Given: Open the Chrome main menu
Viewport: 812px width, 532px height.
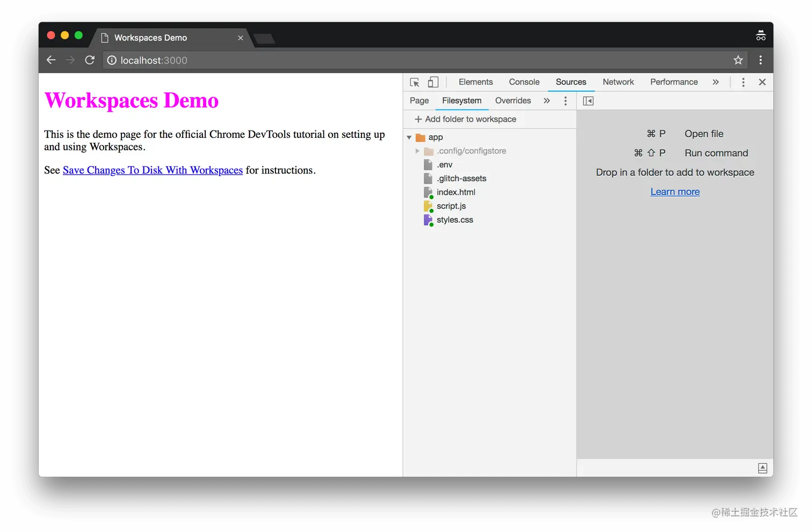Looking at the screenshot, I should pos(760,60).
